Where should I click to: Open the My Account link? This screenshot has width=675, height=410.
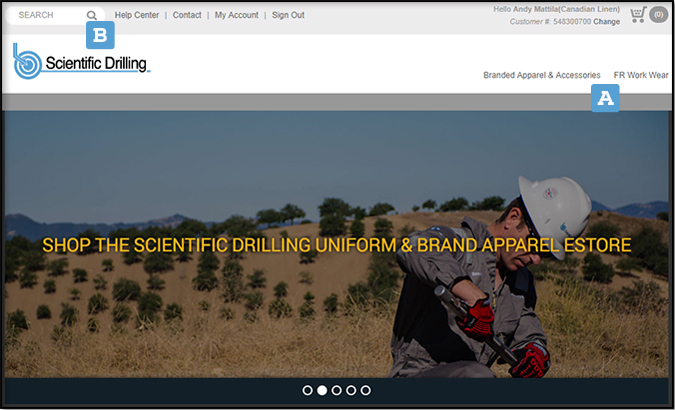(x=236, y=16)
